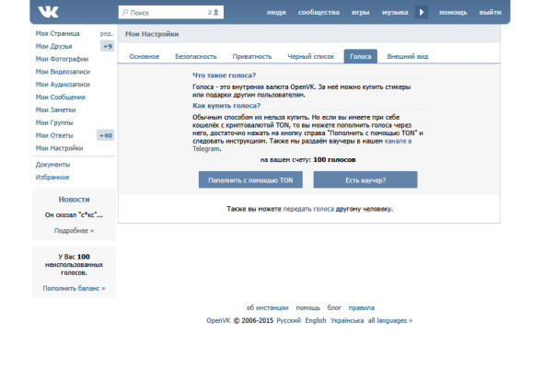
Task: Open the игры header link
Action: pos(361,12)
